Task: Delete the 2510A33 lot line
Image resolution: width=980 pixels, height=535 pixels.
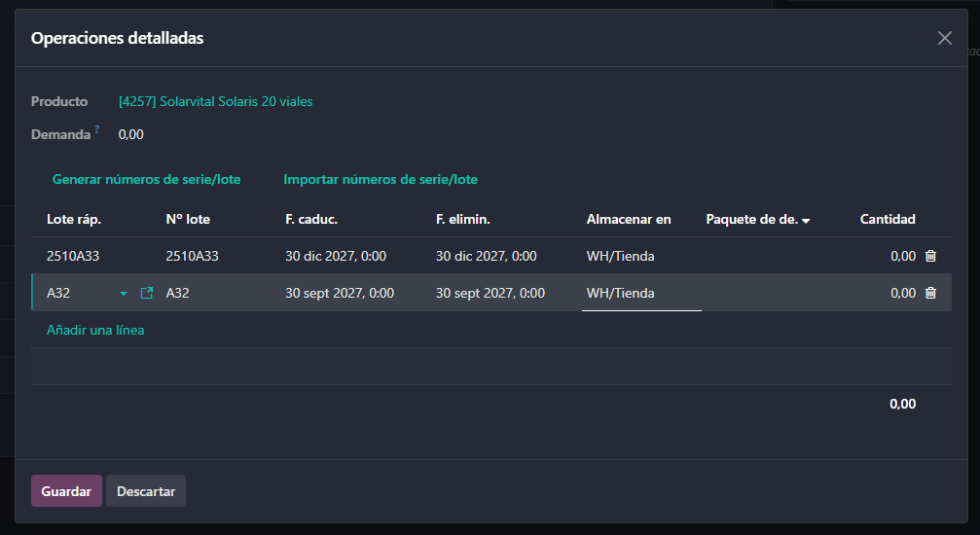Action: (930, 256)
